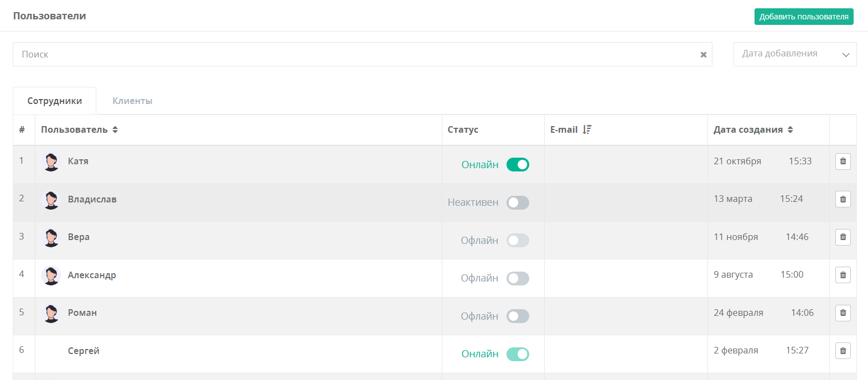
Task: Delete user Катя with trash icon
Action: click(x=843, y=161)
